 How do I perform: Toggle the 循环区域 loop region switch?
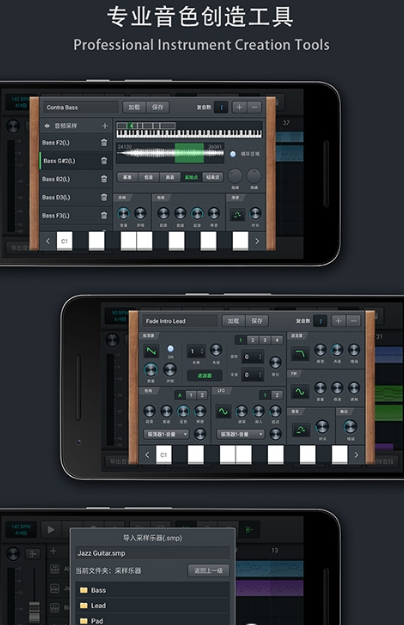233,154
